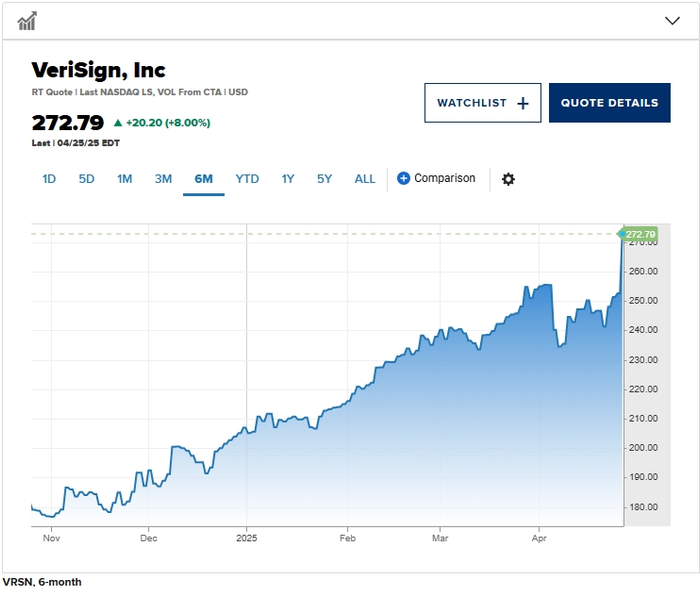Switch to the 1D time range
The image size is (700, 596).
tap(49, 179)
